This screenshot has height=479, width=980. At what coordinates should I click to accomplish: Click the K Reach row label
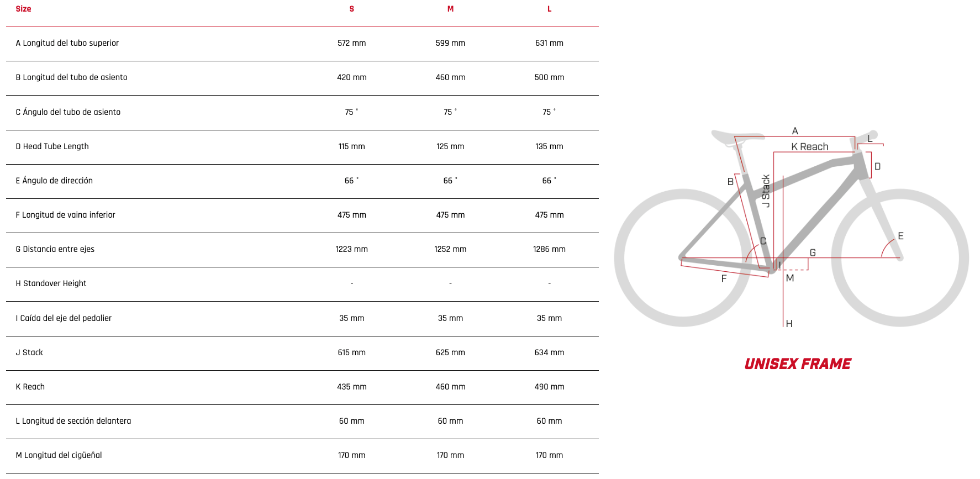point(30,387)
